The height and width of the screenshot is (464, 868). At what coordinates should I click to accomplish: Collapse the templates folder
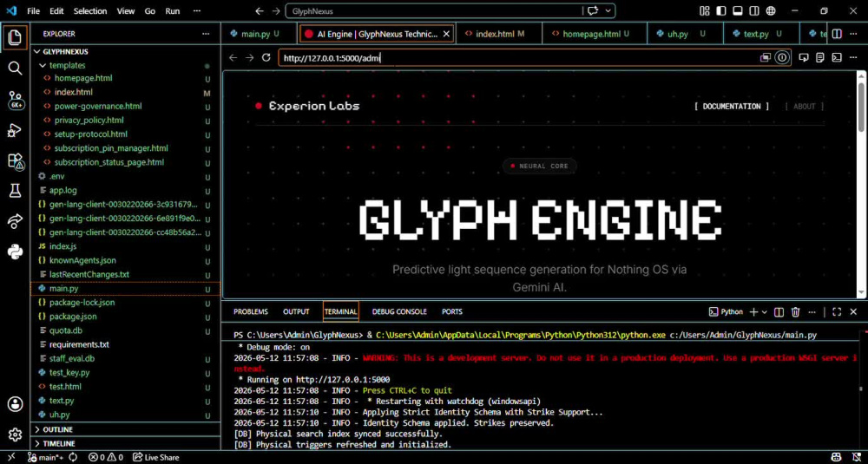pos(42,65)
